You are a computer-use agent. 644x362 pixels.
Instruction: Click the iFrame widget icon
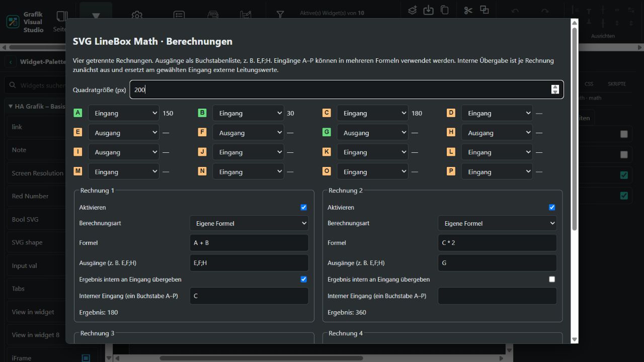(86, 358)
